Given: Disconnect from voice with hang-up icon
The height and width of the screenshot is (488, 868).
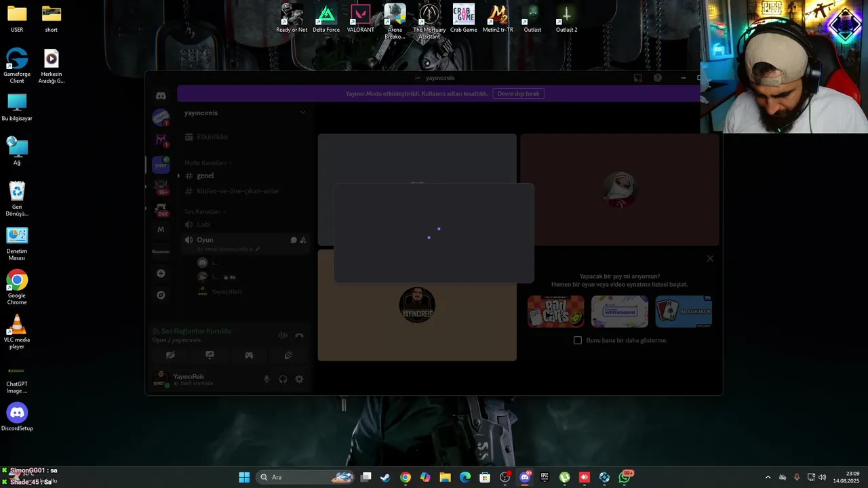Looking at the screenshot, I should (x=299, y=335).
